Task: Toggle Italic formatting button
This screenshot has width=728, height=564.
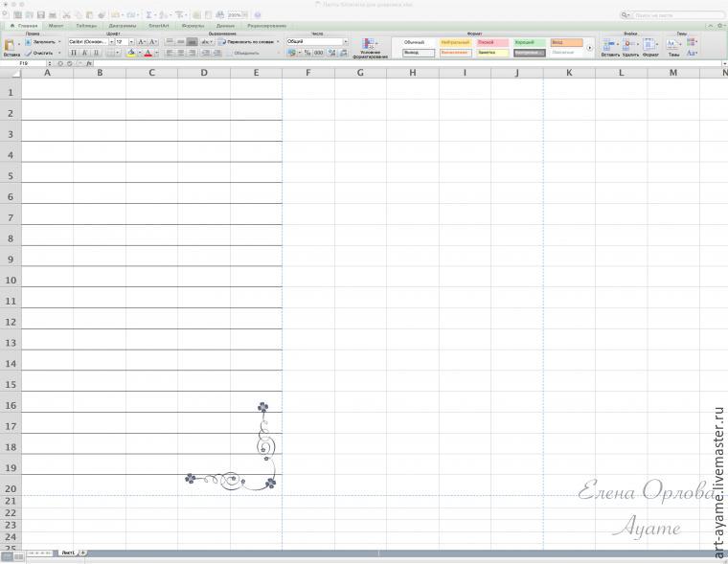Action: click(84, 53)
